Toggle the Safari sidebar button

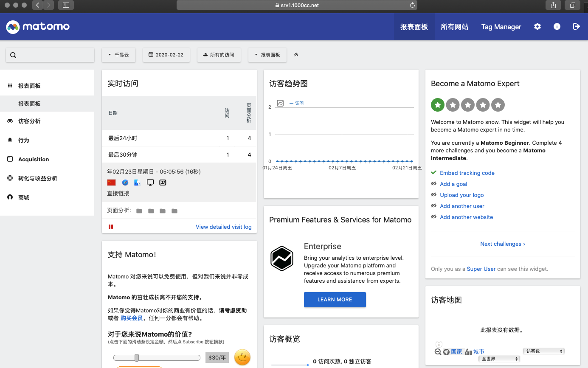pos(66,5)
